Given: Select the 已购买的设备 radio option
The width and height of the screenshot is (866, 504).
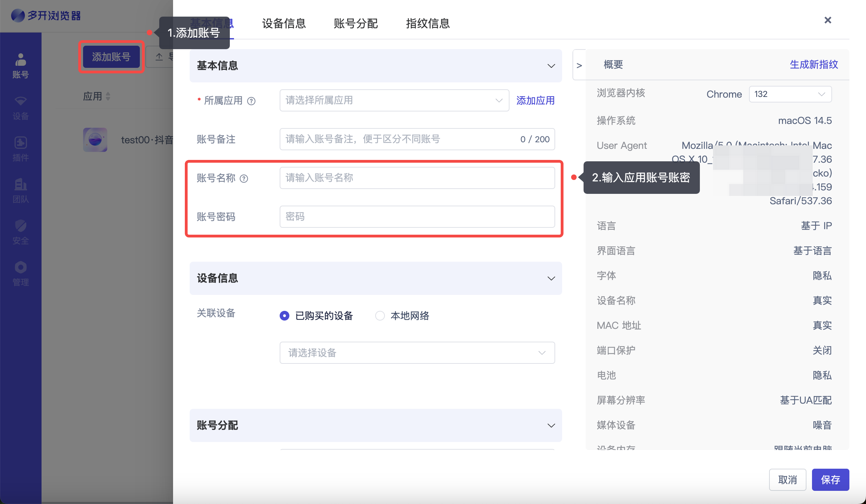Looking at the screenshot, I should (285, 316).
